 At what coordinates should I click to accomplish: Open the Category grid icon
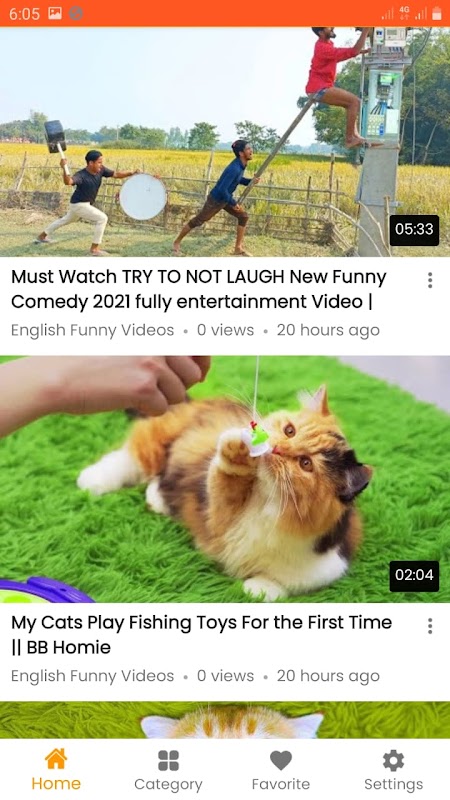pyautogui.click(x=168, y=760)
